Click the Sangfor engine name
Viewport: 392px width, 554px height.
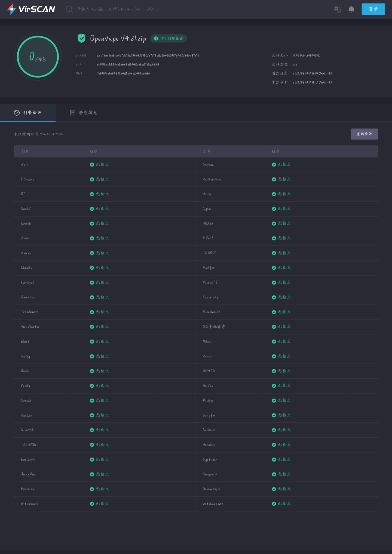click(x=209, y=415)
